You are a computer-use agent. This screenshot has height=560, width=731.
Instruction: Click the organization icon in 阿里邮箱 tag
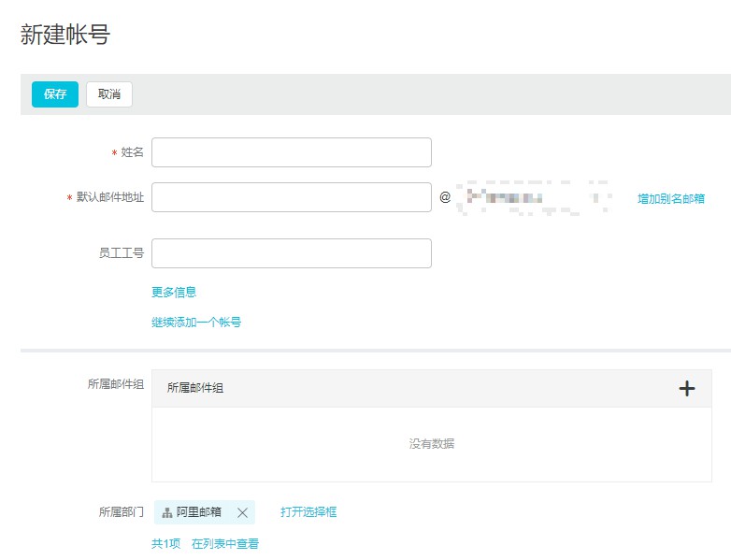(x=167, y=512)
